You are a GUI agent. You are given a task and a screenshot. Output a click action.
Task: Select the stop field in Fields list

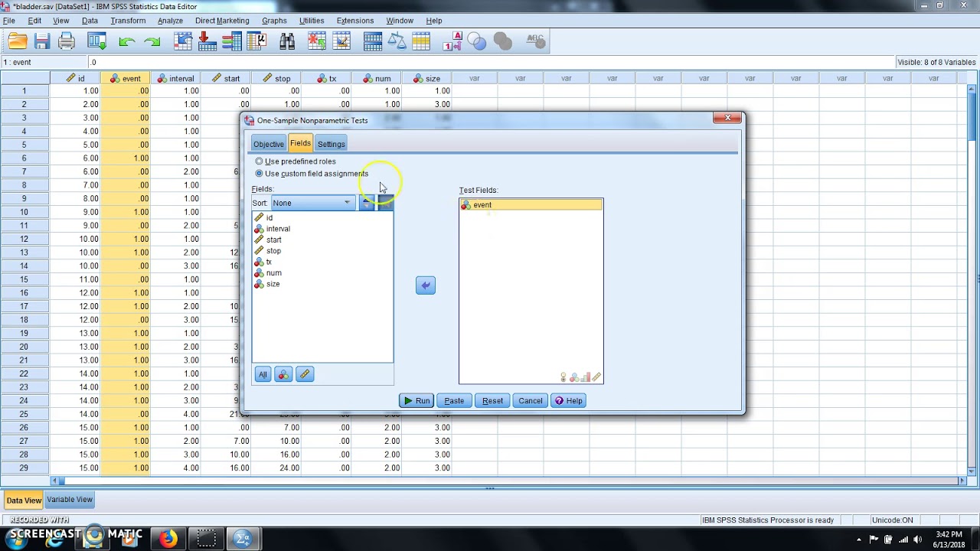point(322,251)
